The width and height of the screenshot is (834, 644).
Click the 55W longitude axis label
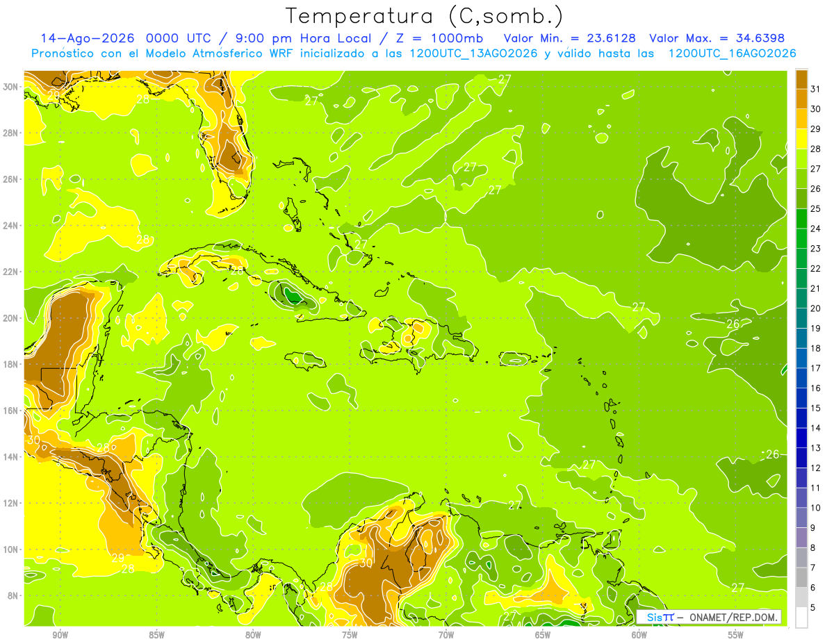pyautogui.click(x=736, y=635)
